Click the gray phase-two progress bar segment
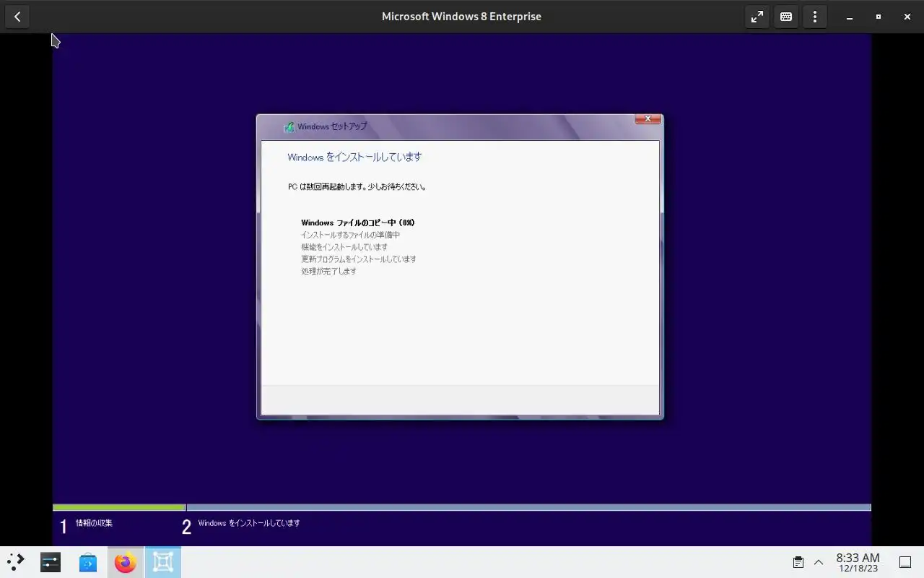The width and height of the screenshot is (924, 578). pos(529,507)
